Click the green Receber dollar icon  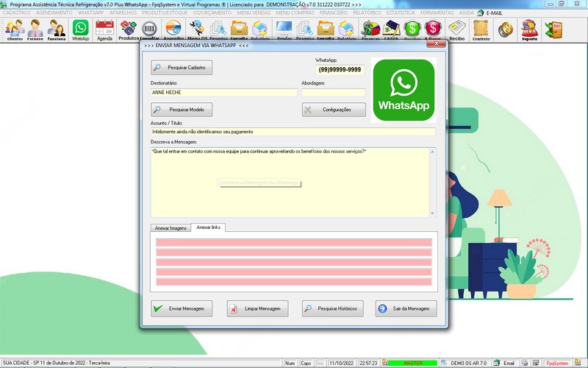(x=412, y=29)
